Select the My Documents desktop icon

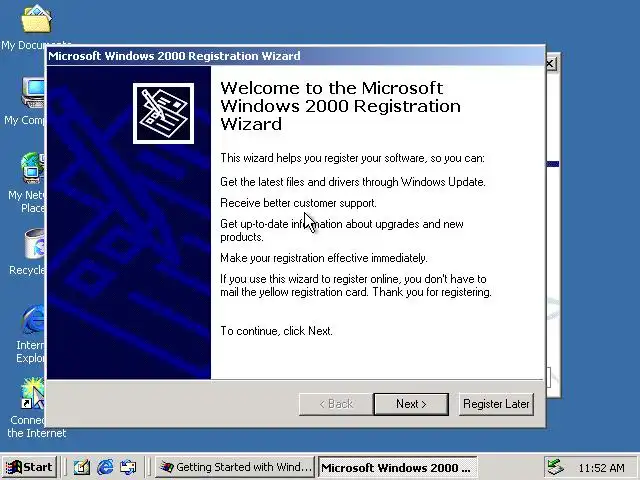tap(36, 27)
